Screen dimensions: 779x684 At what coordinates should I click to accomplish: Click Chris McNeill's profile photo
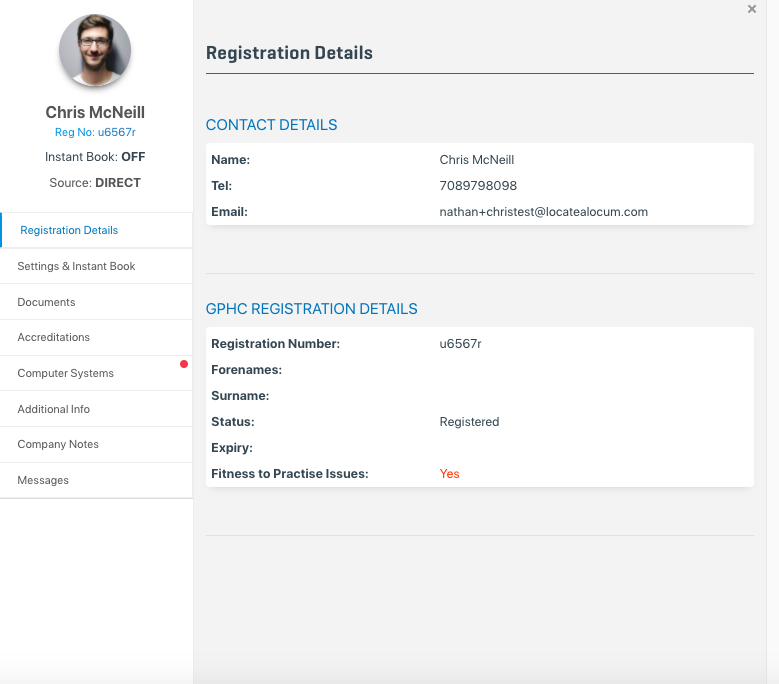(x=95, y=50)
